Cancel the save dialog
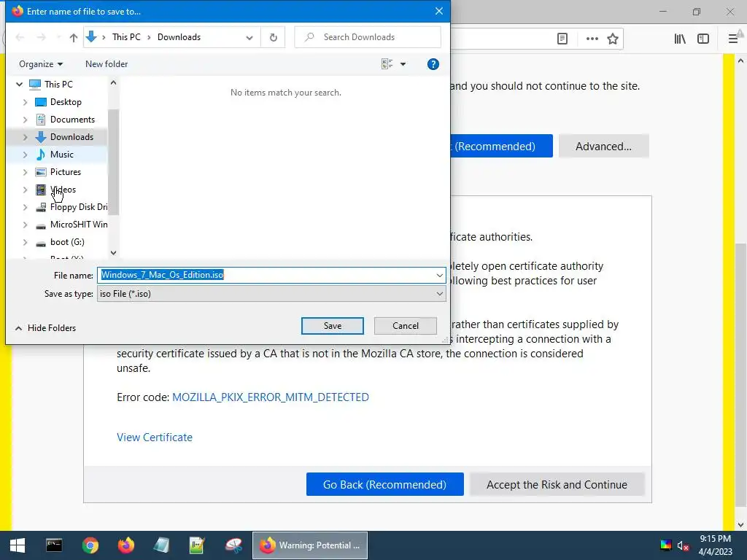 pyautogui.click(x=406, y=326)
